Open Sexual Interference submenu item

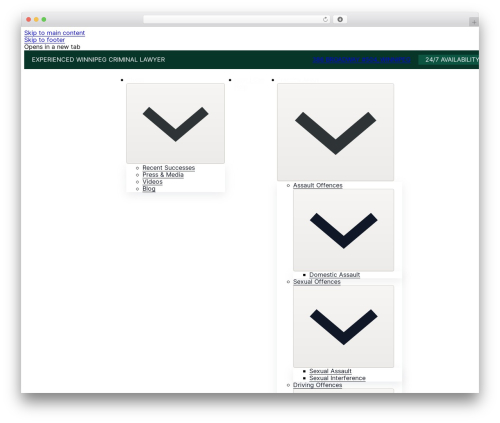point(337,378)
